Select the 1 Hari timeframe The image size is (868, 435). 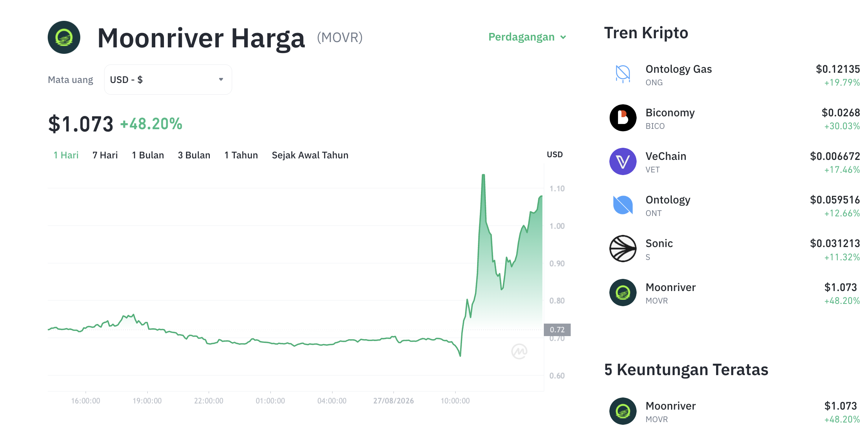click(x=66, y=155)
